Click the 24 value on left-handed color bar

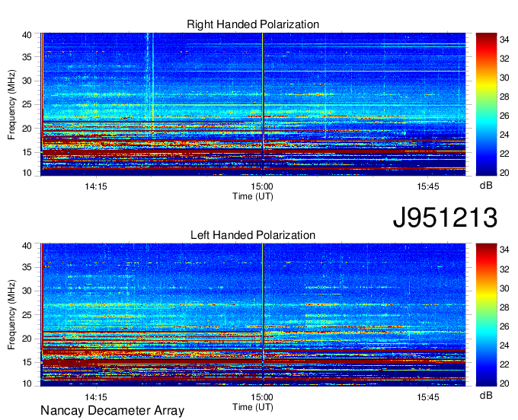pyautogui.click(x=504, y=345)
